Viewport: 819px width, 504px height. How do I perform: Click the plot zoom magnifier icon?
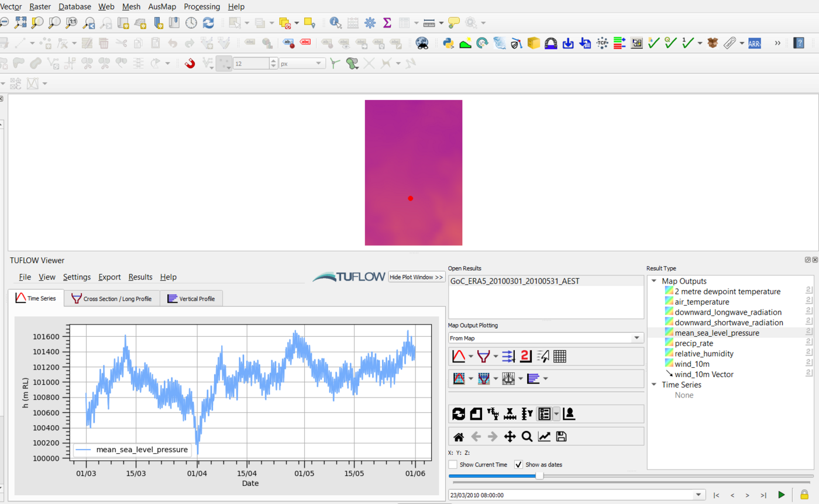(x=526, y=436)
